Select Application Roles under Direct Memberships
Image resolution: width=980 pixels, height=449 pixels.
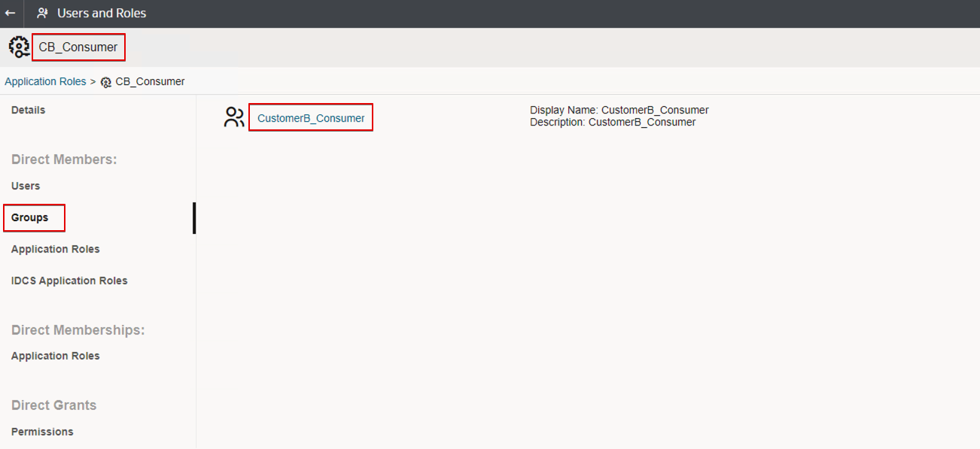pos(56,356)
